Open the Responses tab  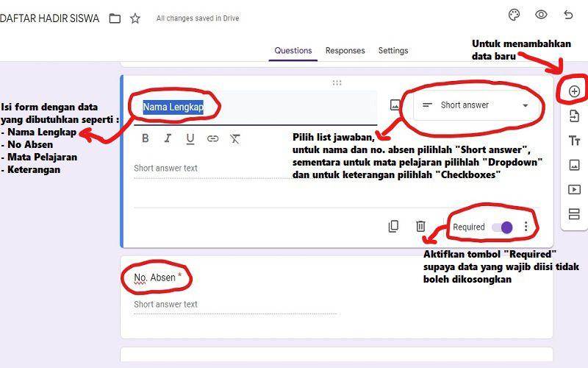[x=345, y=51]
